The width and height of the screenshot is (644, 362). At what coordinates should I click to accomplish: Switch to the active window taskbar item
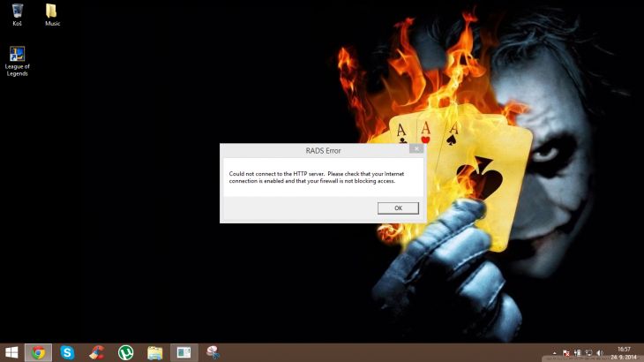184,352
